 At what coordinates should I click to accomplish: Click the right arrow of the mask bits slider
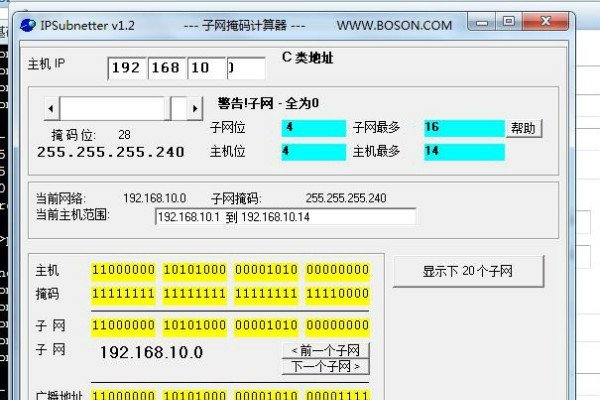(195, 108)
